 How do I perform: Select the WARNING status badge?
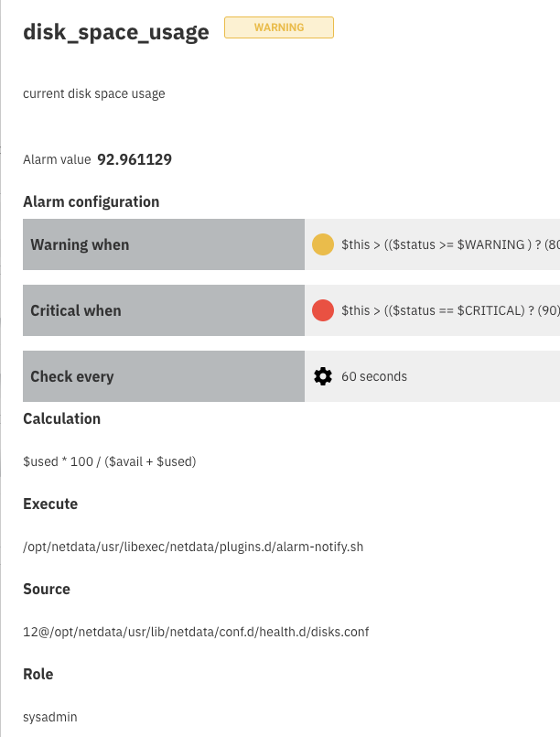pos(278,27)
